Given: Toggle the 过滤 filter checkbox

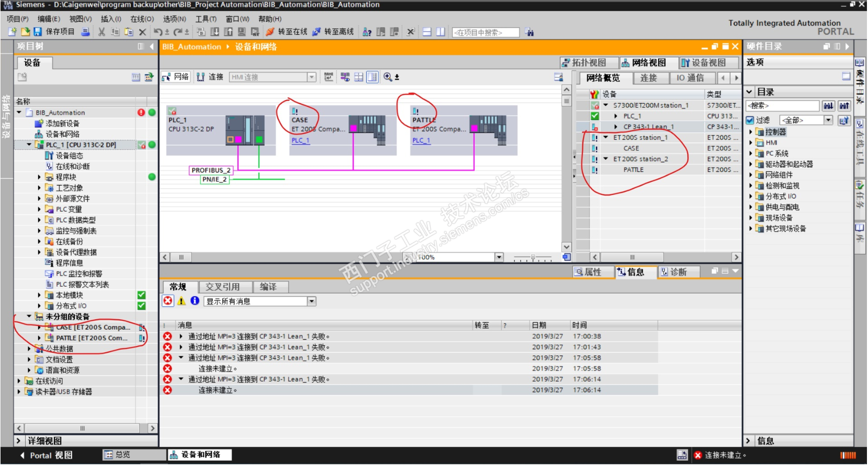Looking at the screenshot, I should tap(750, 121).
